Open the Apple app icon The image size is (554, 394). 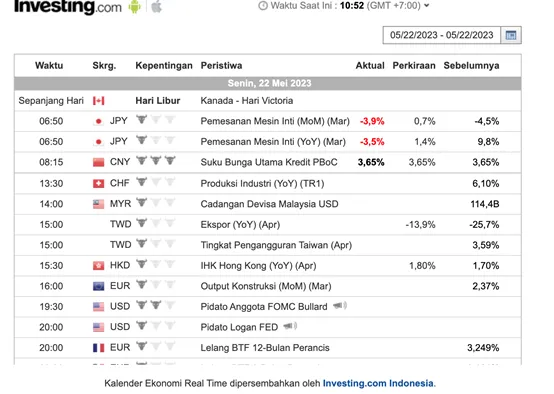[157, 6]
